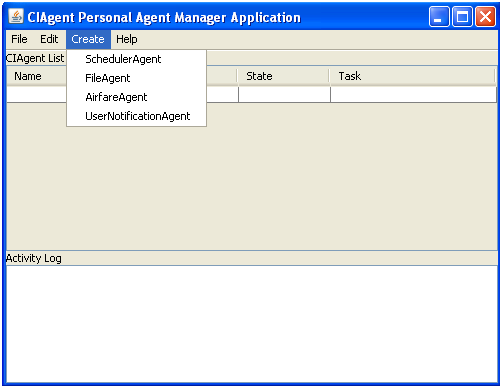Screen dimensions: 502x388
Task: Choose AirfareAgent from Create menu
Action: [x=136, y=97]
